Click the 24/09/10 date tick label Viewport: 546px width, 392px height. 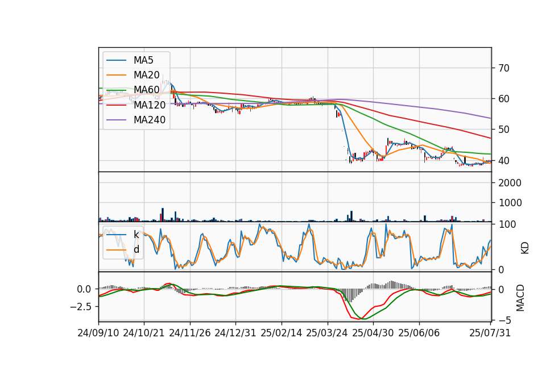[98, 333]
